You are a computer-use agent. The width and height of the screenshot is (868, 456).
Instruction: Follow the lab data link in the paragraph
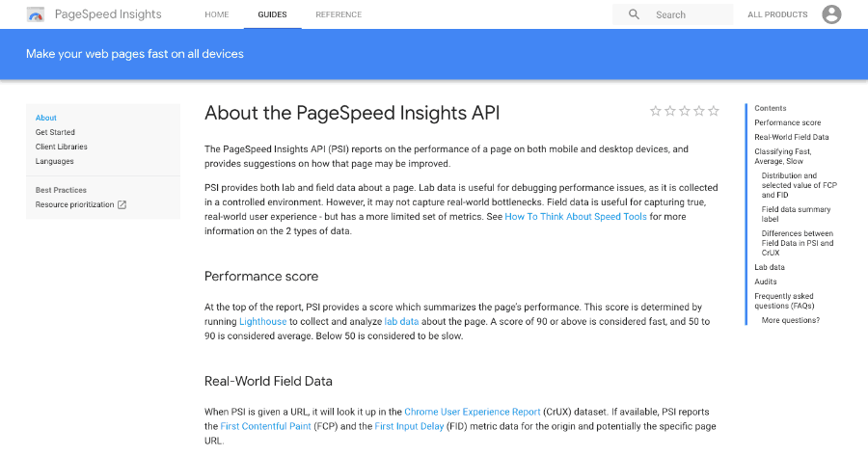tap(401, 322)
